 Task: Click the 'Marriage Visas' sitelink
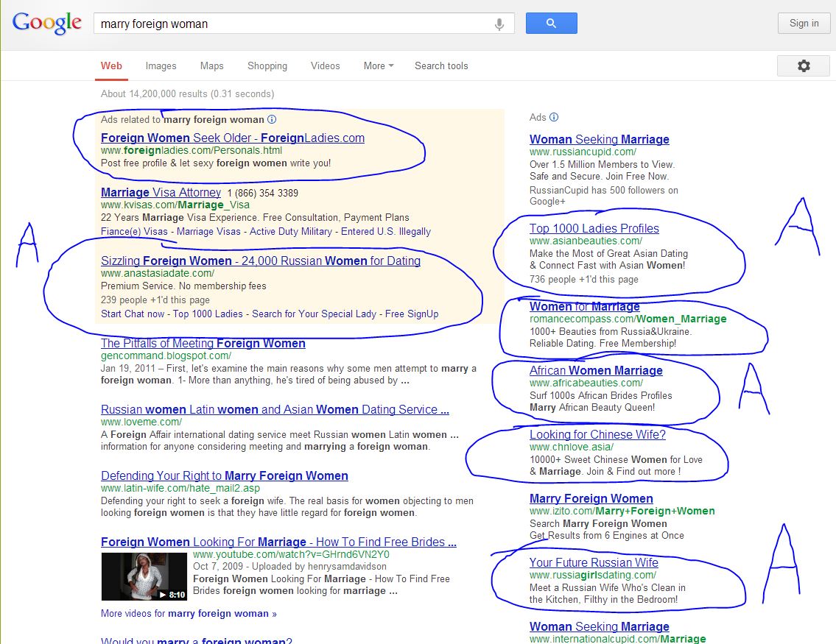tap(208, 232)
